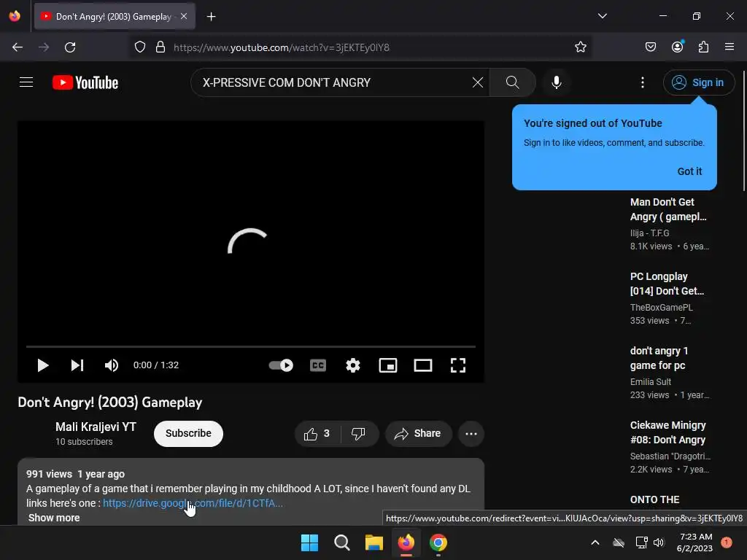Viewport: 747px width, 560px height.
Task: Bookmark this page with star
Action: pos(580,47)
